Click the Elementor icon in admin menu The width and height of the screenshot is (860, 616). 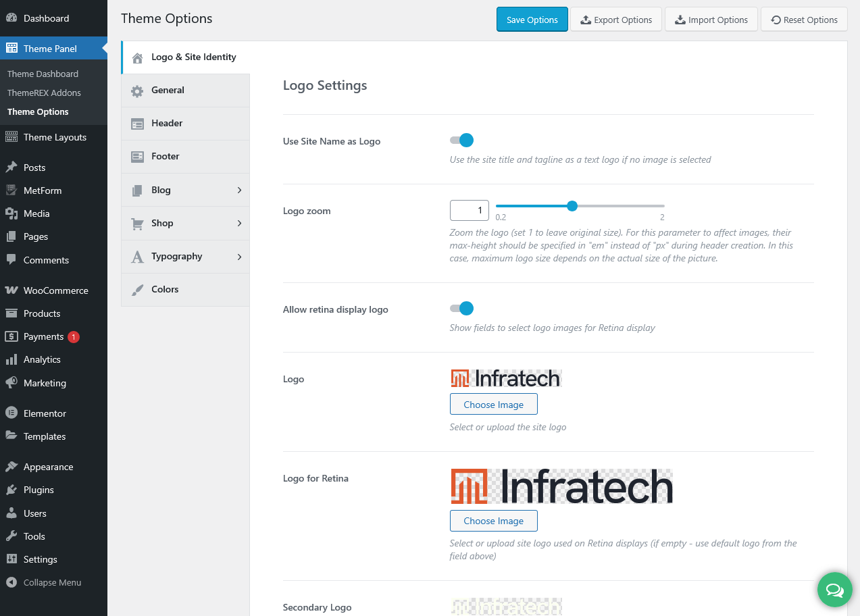coord(11,413)
